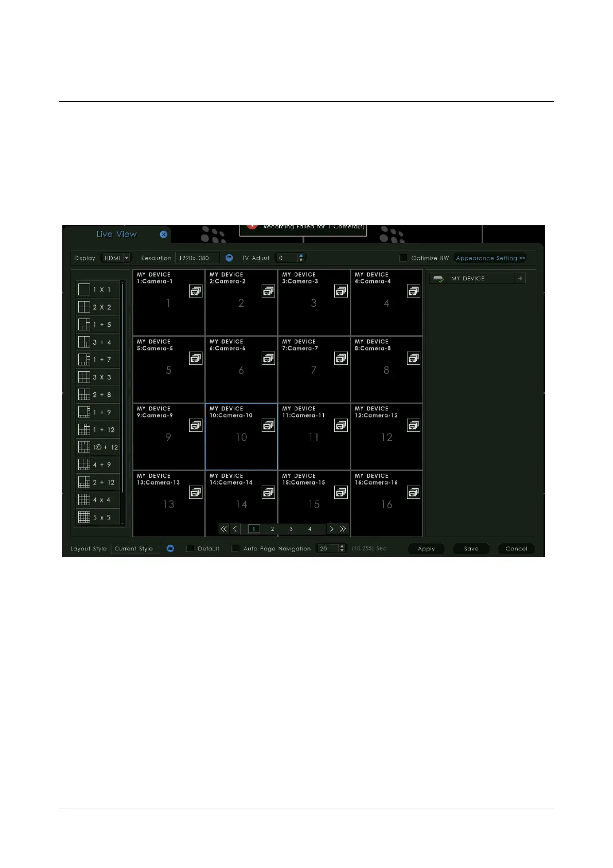Screen dimensions: 613x868
Task: Click the Apply button
Action: tap(427, 549)
